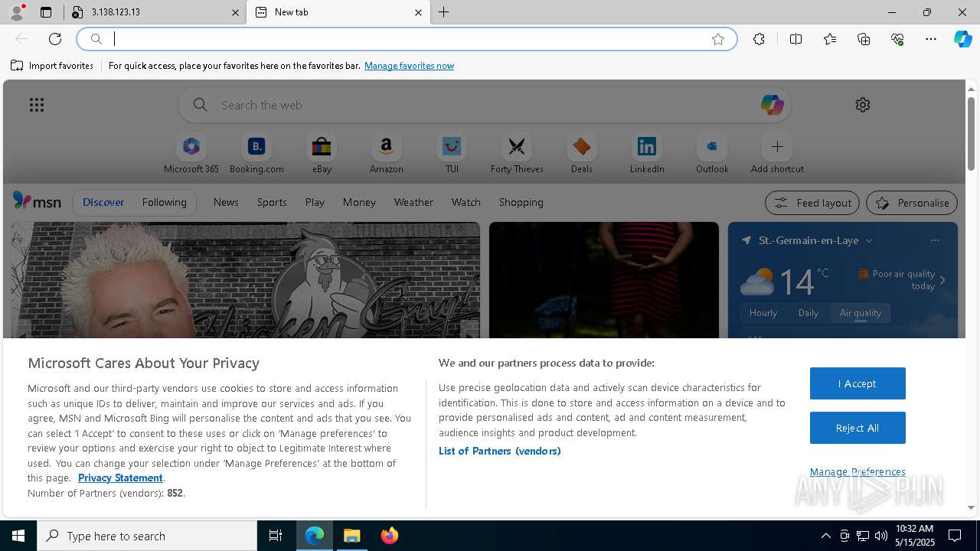Click the msn logo
The width and height of the screenshot is (980, 551).
37,201
